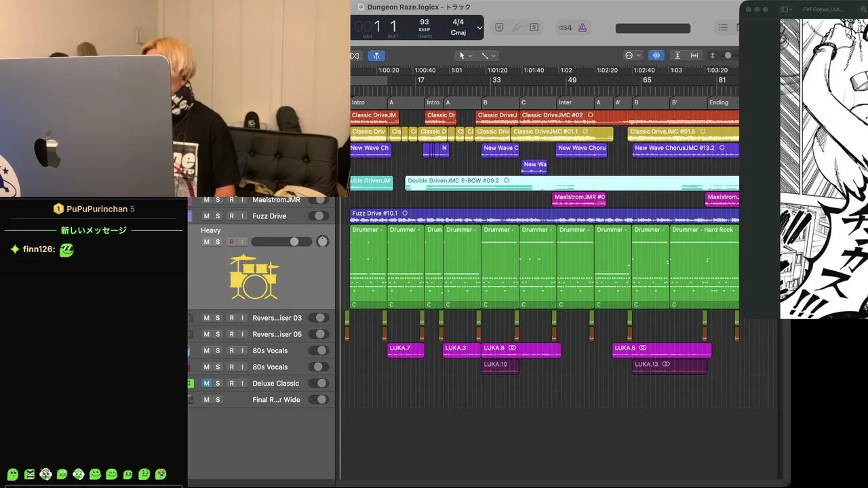Solo the Fuzz Drive track
The image size is (868, 488).
[x=218, y=216]
